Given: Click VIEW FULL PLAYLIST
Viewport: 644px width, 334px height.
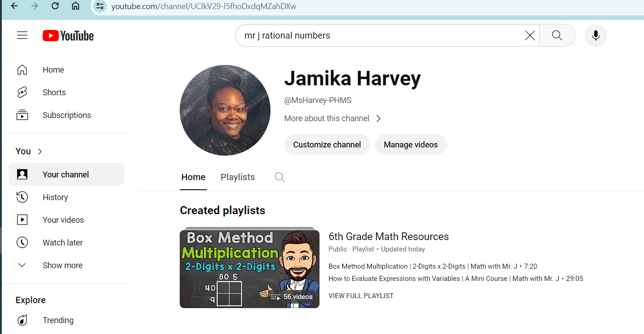Looking at the screenshot, I should pyautogui.click(x=361, y=296).
